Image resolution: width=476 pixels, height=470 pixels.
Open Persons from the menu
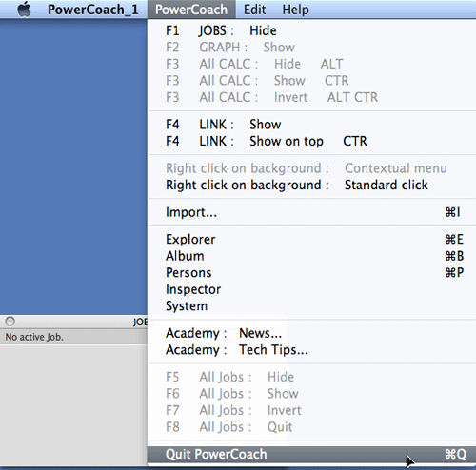click(311, 272)
